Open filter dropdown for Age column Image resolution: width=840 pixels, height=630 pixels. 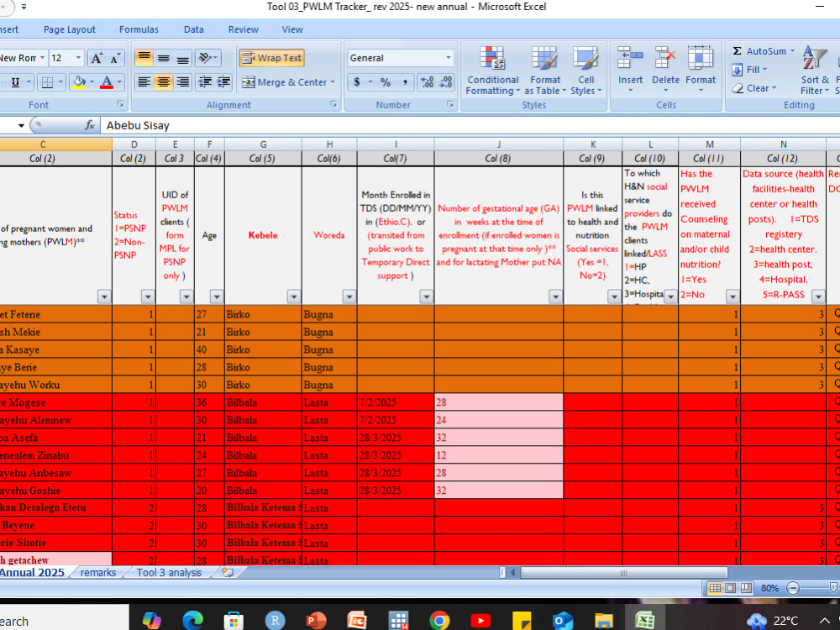click(x=217, y=297)
